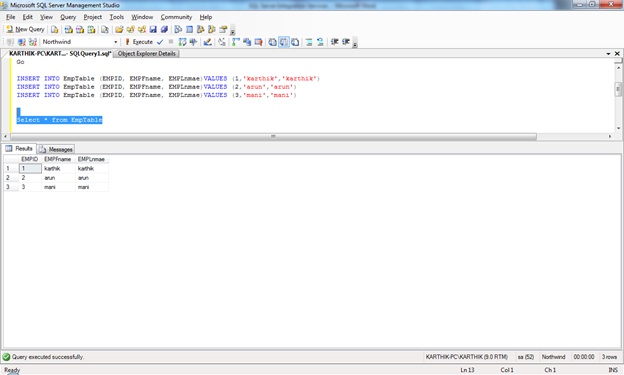Click the query editor vertical scrollbar thumb

(618, 89)
